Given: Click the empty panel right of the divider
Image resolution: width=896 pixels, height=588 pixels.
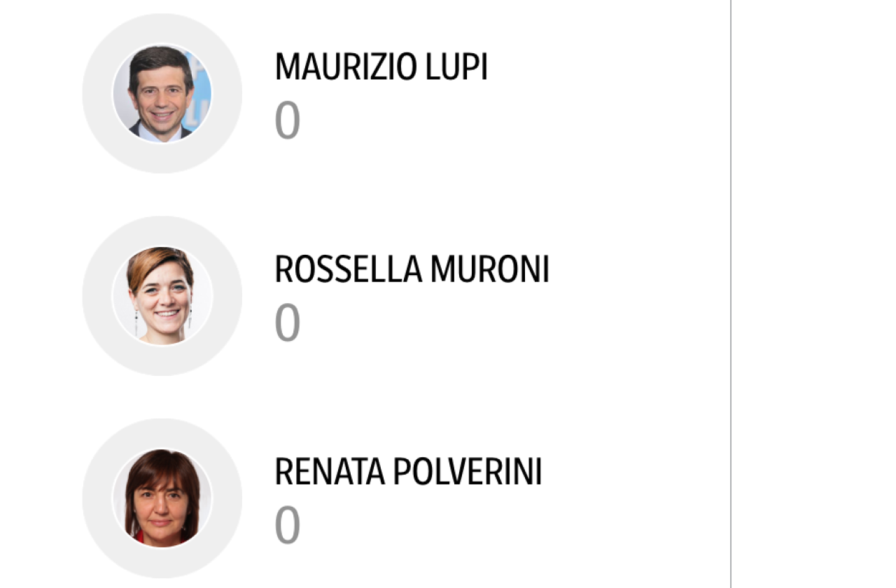Looking at the screenshot, I should pos(814,294).
